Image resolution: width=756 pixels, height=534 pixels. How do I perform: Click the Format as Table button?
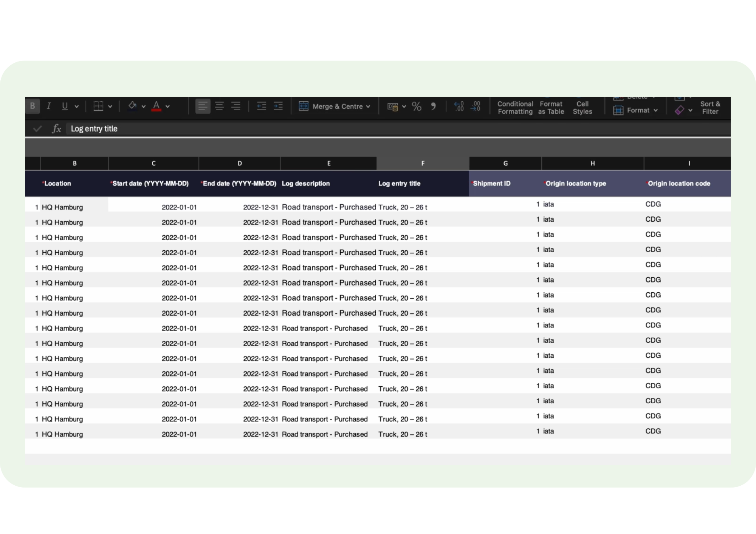coord(551,107)
